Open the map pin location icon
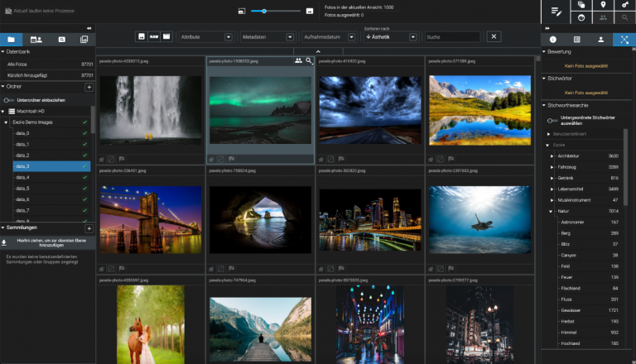Screen dimensions: 636x364 point(601,5)
